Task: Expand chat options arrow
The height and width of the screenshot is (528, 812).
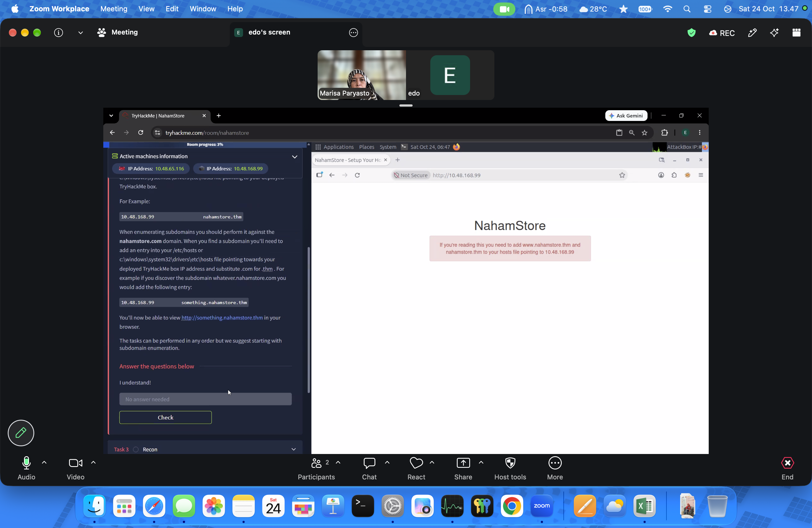Action: [x=387, y=463]
